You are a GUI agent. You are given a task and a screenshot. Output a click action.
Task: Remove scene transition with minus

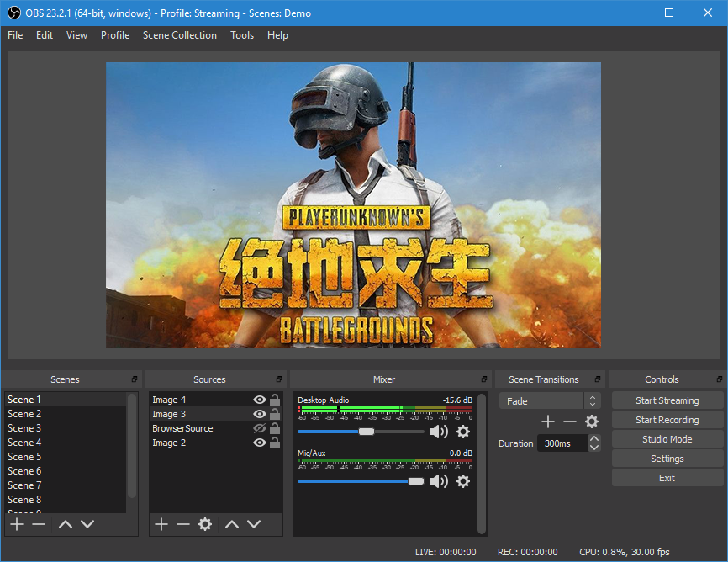(x=570, y=421)
